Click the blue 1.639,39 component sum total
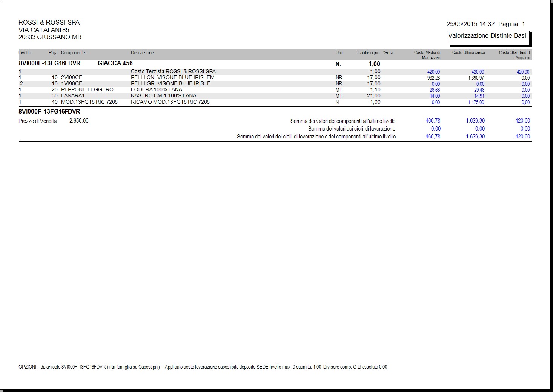This screenshot has width=553, height=392. [475, 121]
